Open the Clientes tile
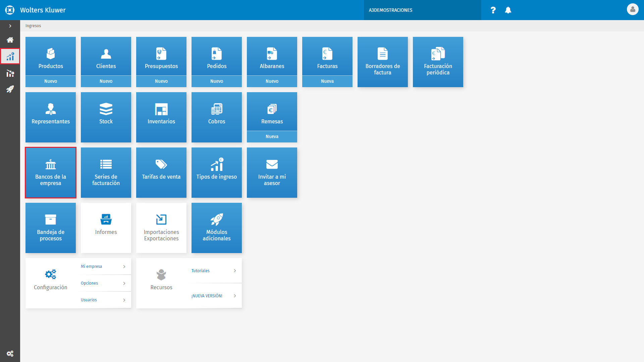This screenshot has width=644, height=362. [x=106, y=56]
